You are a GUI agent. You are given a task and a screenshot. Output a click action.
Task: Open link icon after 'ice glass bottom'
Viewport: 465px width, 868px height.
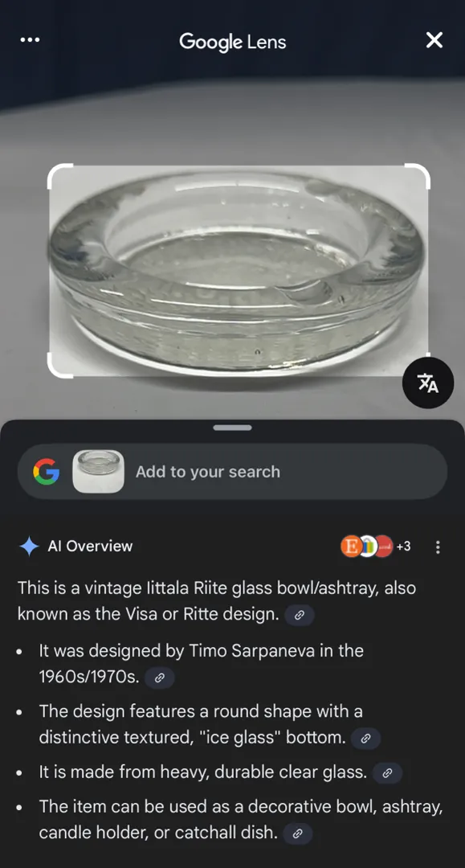[x=365, y=739]
